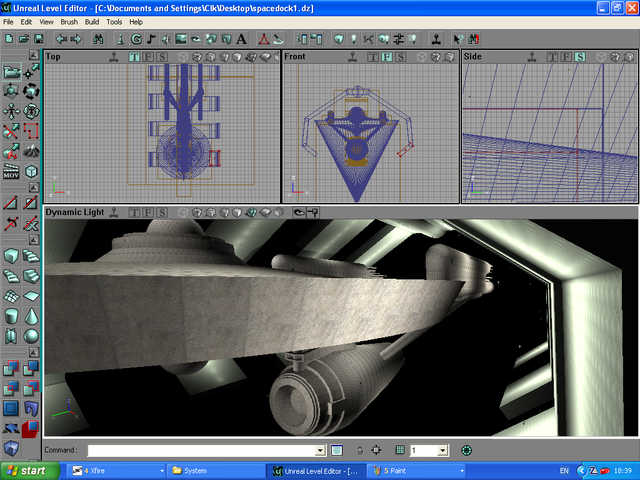The height and width of the screenshot is (480, 640).
Task: Click into the Command input field
Action: coord(200,451)
